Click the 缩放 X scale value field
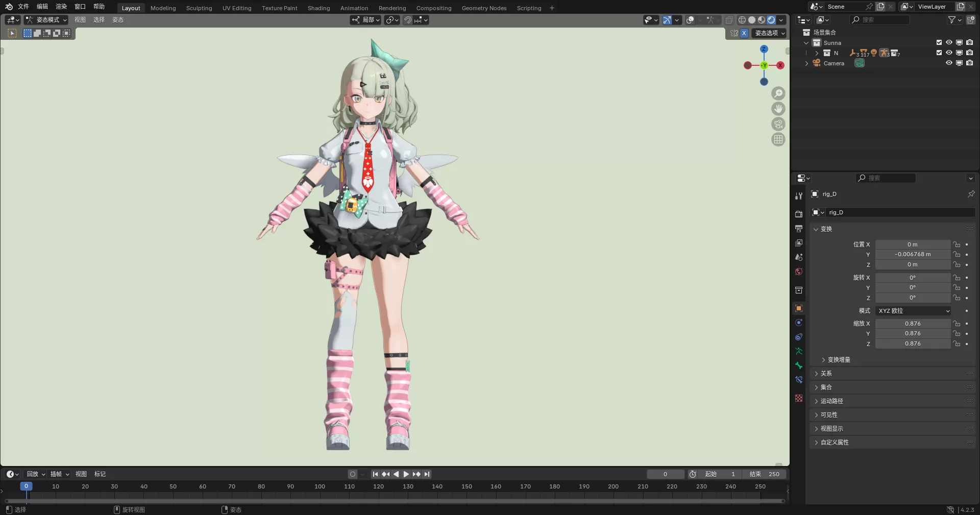The height and width of the screenshot is (515, 980). [x=913, y=323]
